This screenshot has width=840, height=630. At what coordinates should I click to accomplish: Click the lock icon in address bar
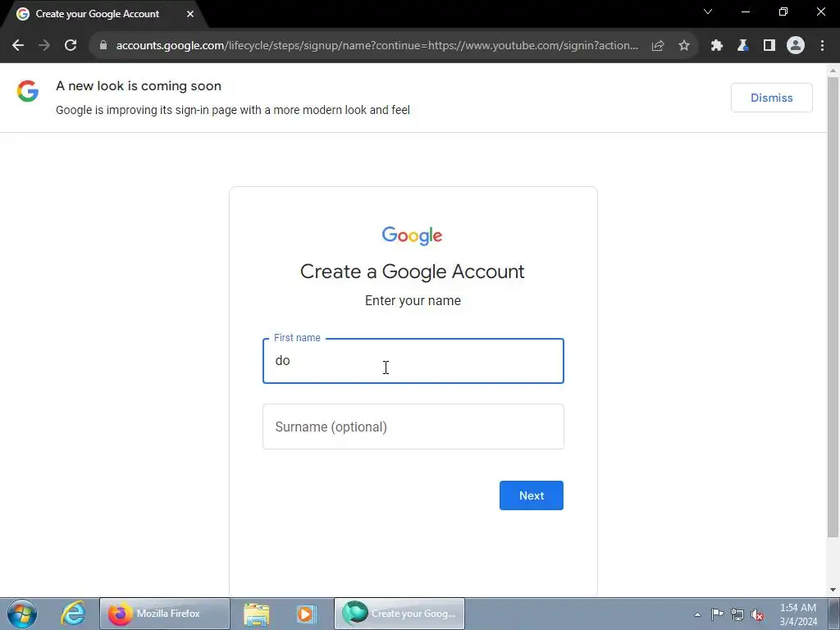(x=103, y=46)
